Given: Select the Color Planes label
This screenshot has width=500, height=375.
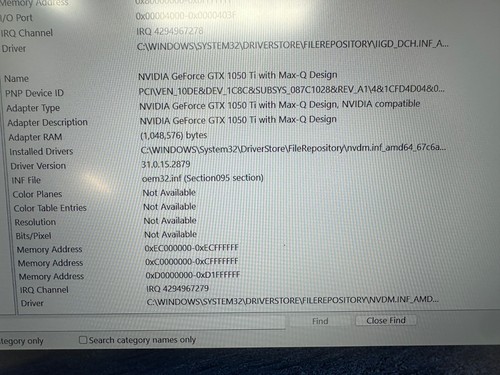Looking at the screenshot, I should click(37, 194).
